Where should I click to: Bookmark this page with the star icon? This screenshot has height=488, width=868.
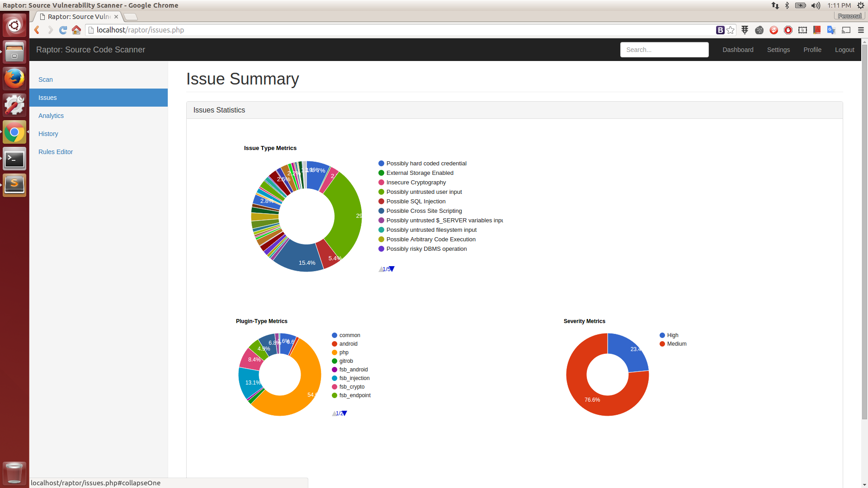tap(730, 30)
